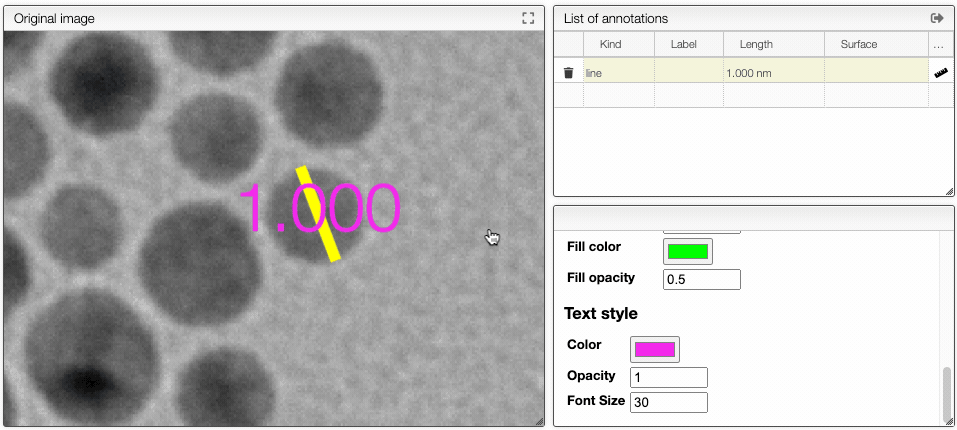
Task: Select the 'line' kind cell
Action: (x=619, y=73)
